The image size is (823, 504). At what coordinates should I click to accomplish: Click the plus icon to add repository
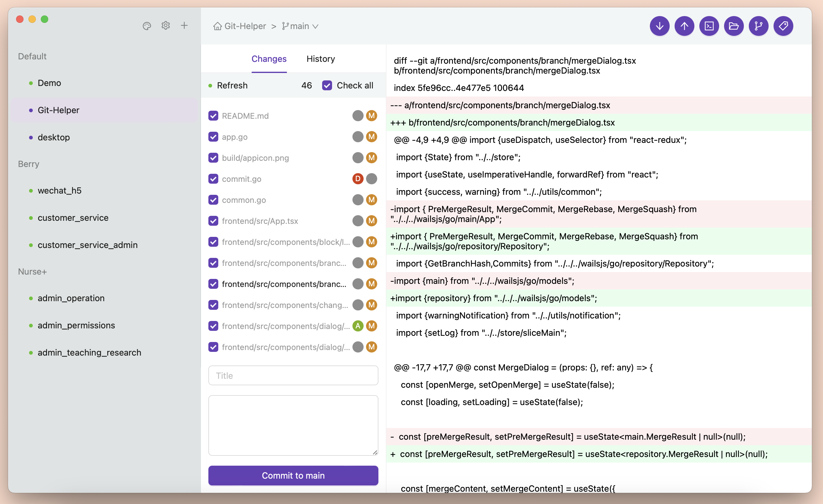184,25
